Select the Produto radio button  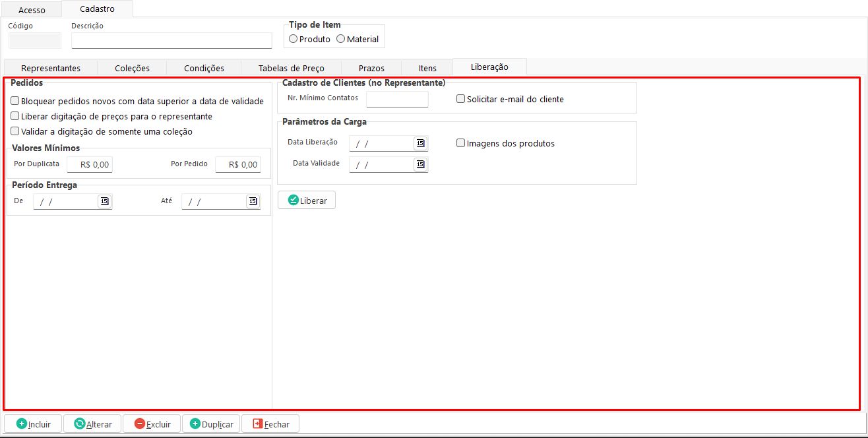(x=294, y=39)
